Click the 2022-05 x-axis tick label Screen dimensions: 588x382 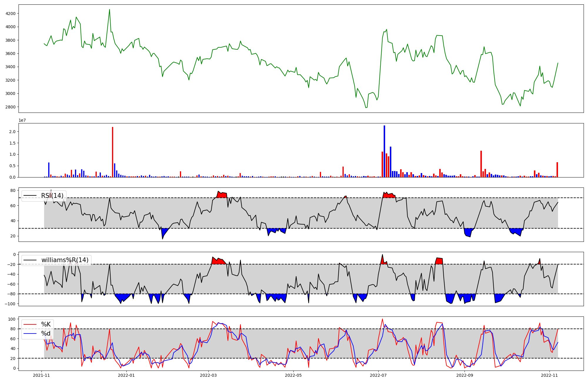coord(294,375)
